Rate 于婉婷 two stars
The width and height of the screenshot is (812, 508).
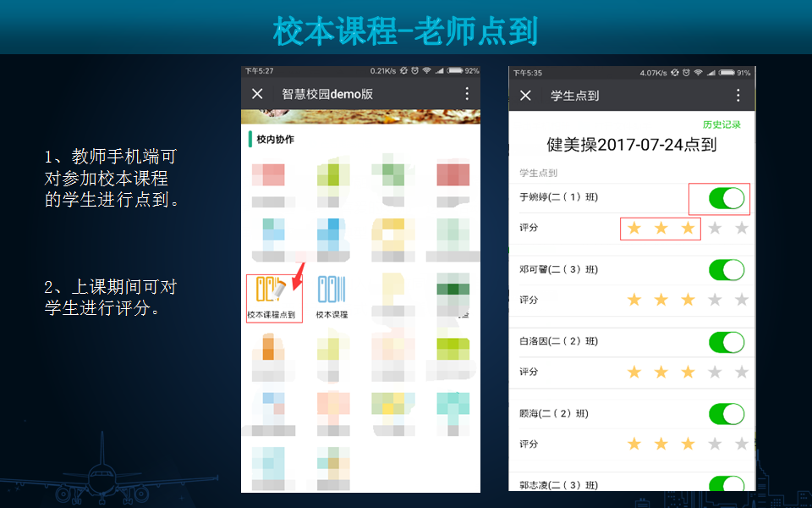[661, 228]
